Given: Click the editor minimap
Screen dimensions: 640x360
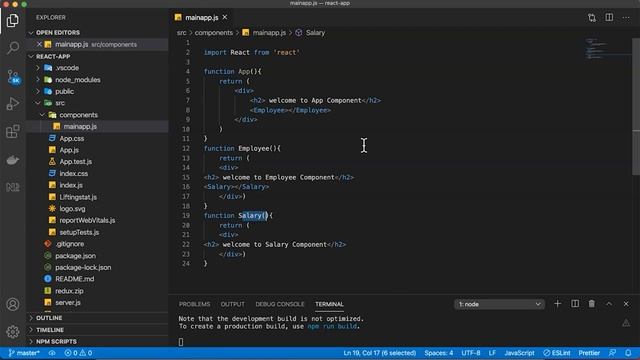Looking at the screenshot, I should coord(608,49).
